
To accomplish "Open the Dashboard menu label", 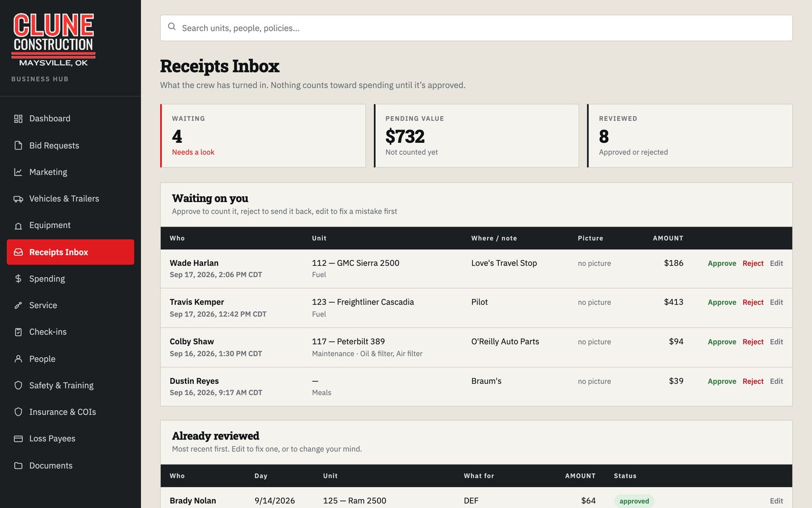I will tap(50, 118).
